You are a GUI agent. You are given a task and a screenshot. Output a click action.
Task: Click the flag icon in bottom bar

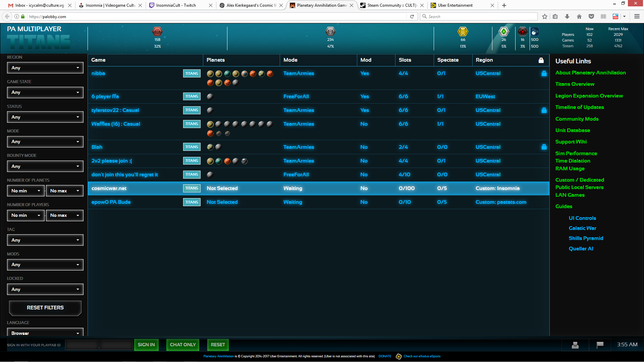point(600,345)
